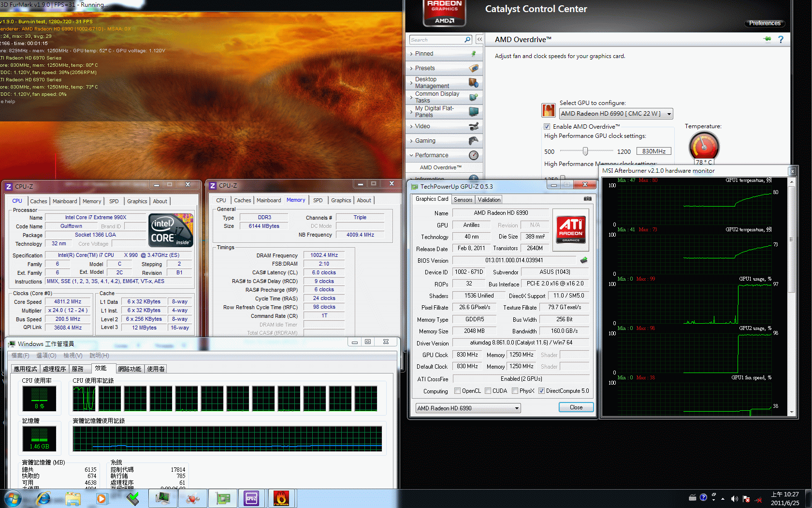812x508 pixels.
Task: Click the memory clock slider handle
Action: 563,178
